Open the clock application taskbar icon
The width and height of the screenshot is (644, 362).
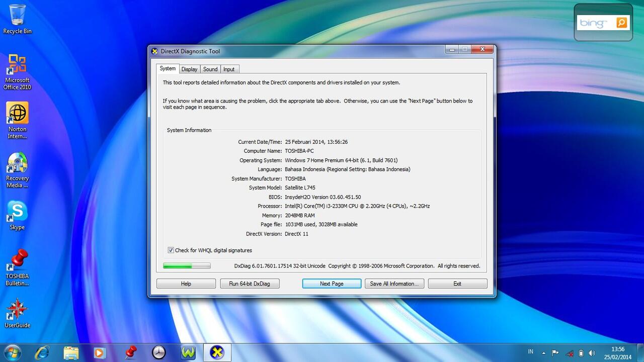click(158, 352)
